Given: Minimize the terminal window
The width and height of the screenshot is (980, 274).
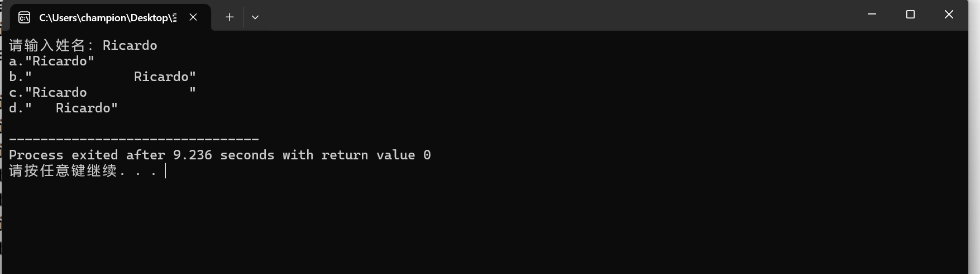Looking at the screenshot, I should point(872,15).
